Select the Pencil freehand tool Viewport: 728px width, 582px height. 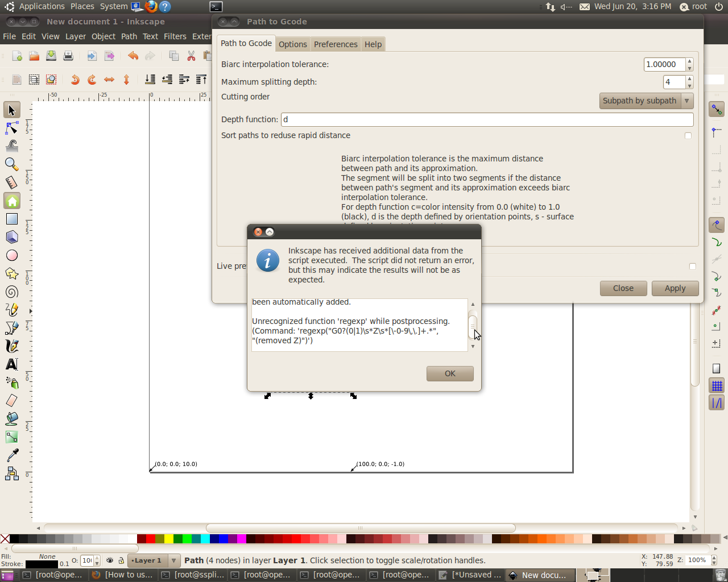pos(11,310)
